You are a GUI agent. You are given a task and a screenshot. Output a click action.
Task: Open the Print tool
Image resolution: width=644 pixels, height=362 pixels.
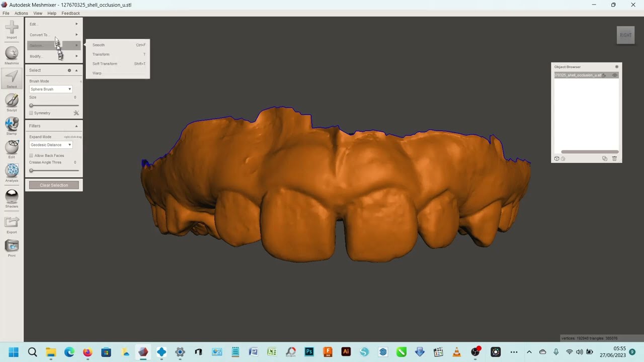click(12, 247)
